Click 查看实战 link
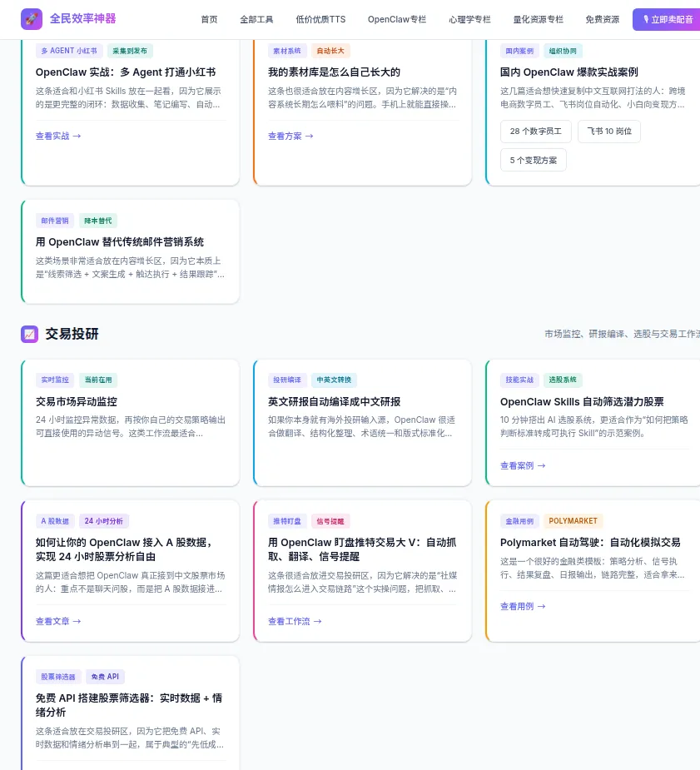The width and height of the screenshot is (700, 770). click(58, 136)
